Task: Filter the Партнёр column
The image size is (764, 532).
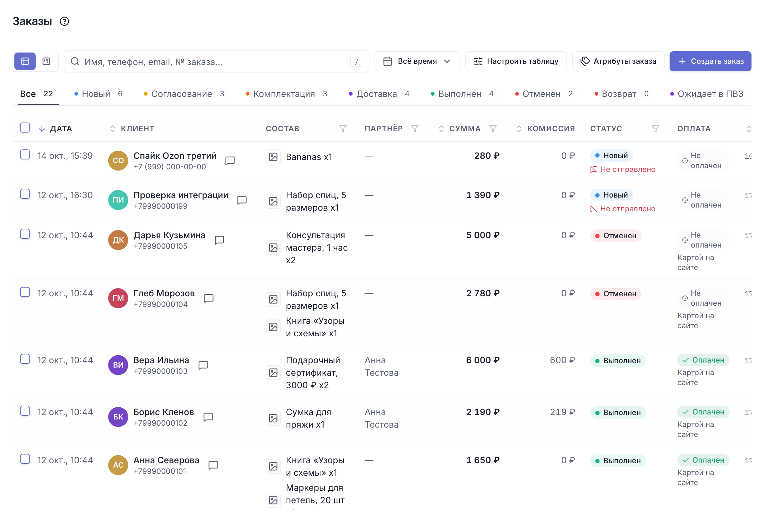Action: pyautogui.click(x=415, y=129)
